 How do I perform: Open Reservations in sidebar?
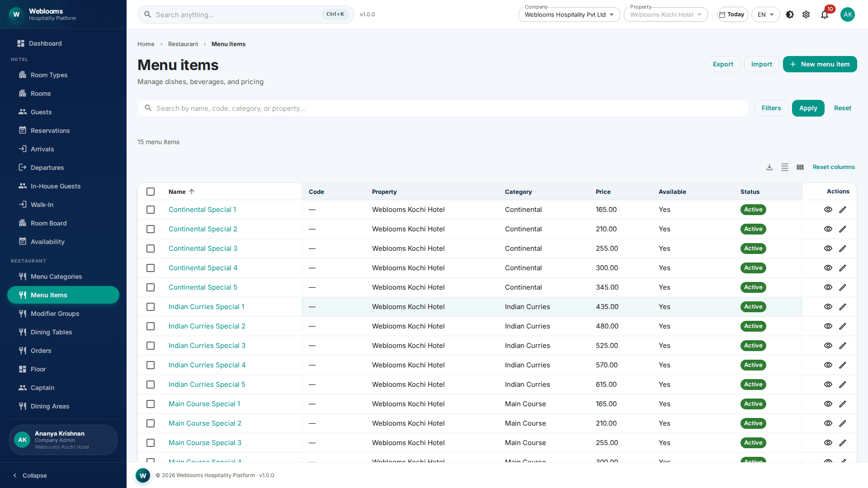[x=63, y=131]
